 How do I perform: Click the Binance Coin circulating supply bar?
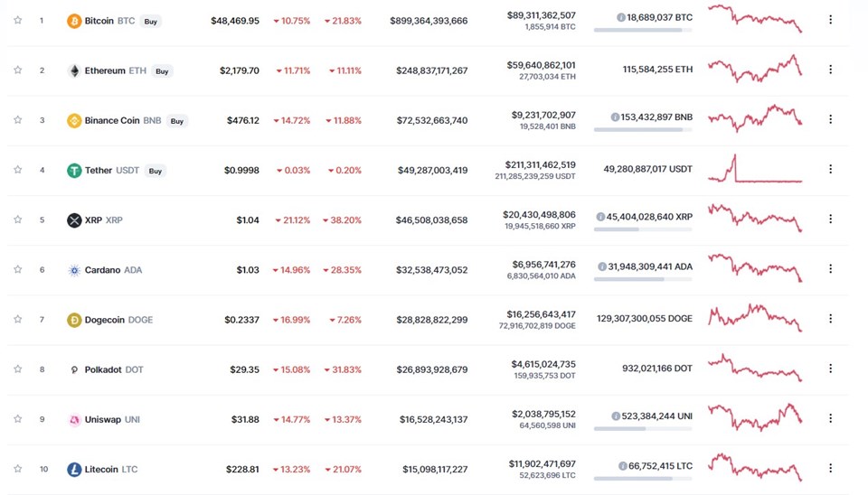pyautogui.click(x=643, y=129)
